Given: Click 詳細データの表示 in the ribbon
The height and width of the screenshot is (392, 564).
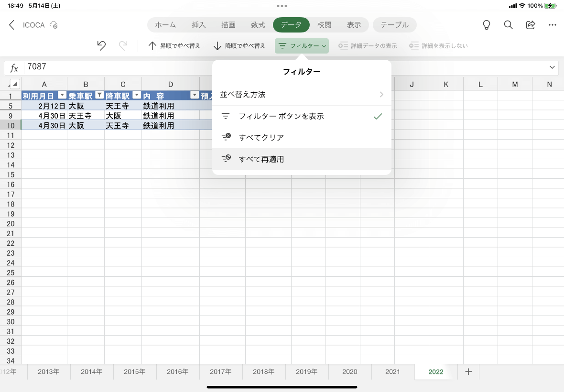Looking at the screenshot, I should 368,46.
